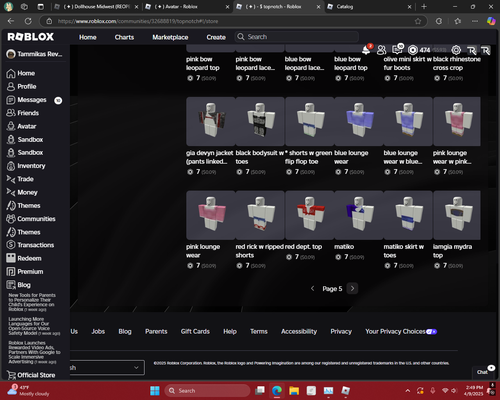Open Home in top navigation
The height and width of the screenshot is (400, 500).
click(x=88, y=37)
